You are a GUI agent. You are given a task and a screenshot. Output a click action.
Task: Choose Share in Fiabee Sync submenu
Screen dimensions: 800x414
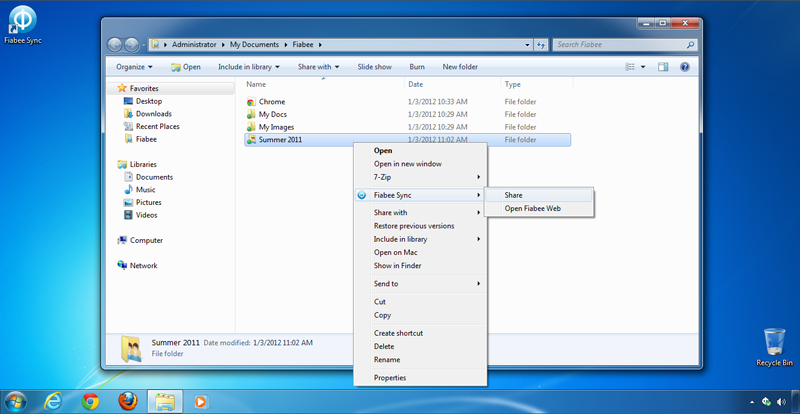point(538,195)
